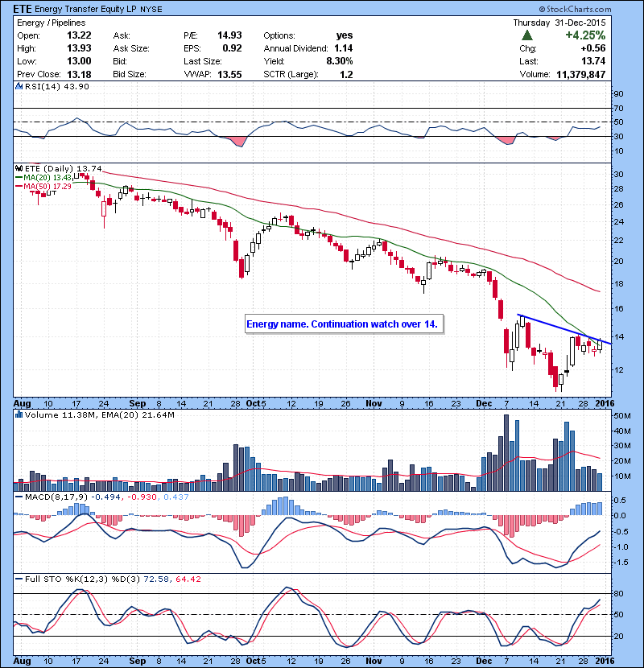The height and width of the screenshot is (668, 644).
Task: Click the Chg value +0.56
Action: pos(592,48)
